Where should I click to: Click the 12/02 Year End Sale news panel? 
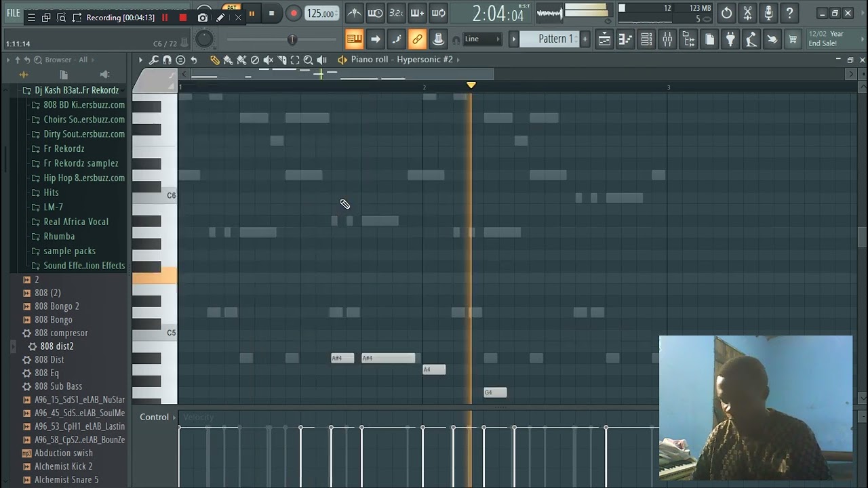coord(834,39)
